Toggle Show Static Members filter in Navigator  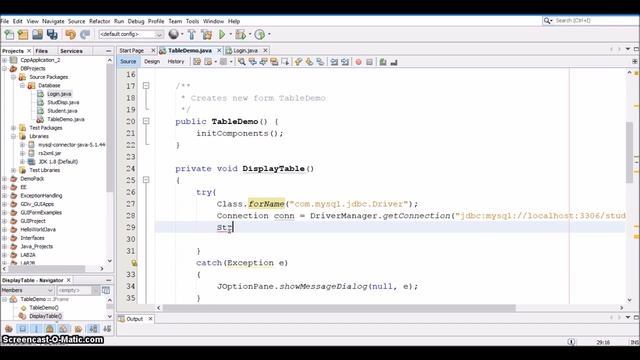point(36,329)
